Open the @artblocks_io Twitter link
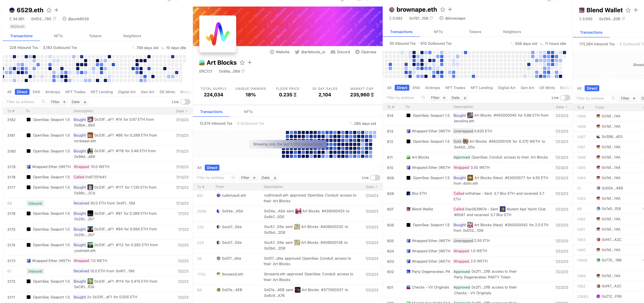The height and width of the screenshot is (303, 644). point(310,52)
